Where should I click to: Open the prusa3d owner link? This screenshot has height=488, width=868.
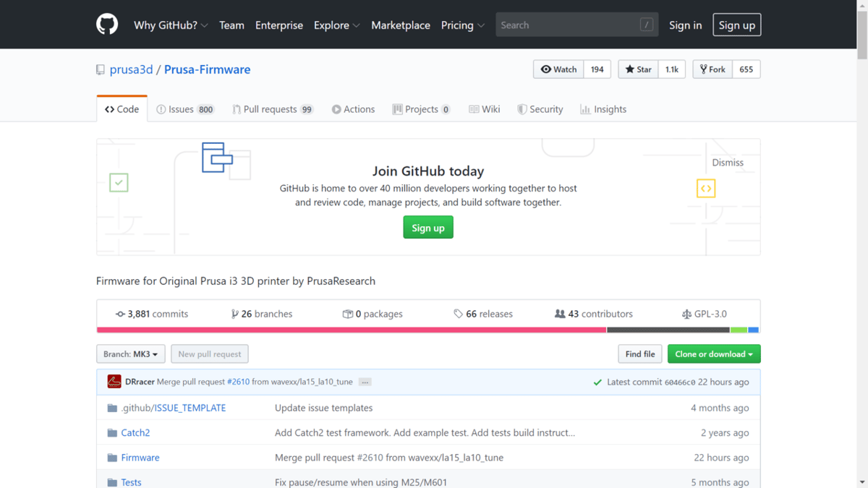131,69
